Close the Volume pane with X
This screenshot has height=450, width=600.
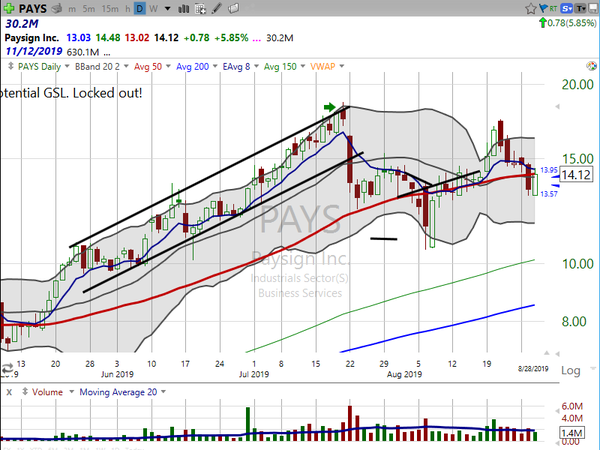coord(8,392)
